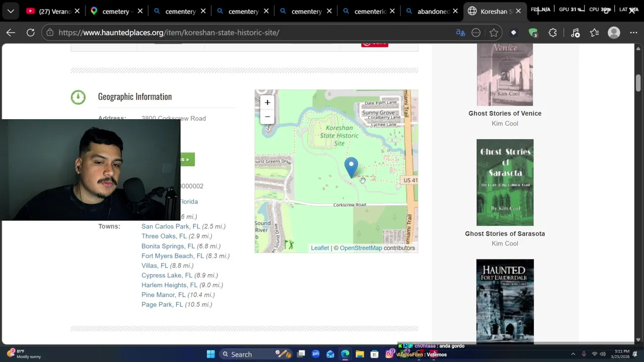Click the blue location marker on map

click(x=351, y=167)
